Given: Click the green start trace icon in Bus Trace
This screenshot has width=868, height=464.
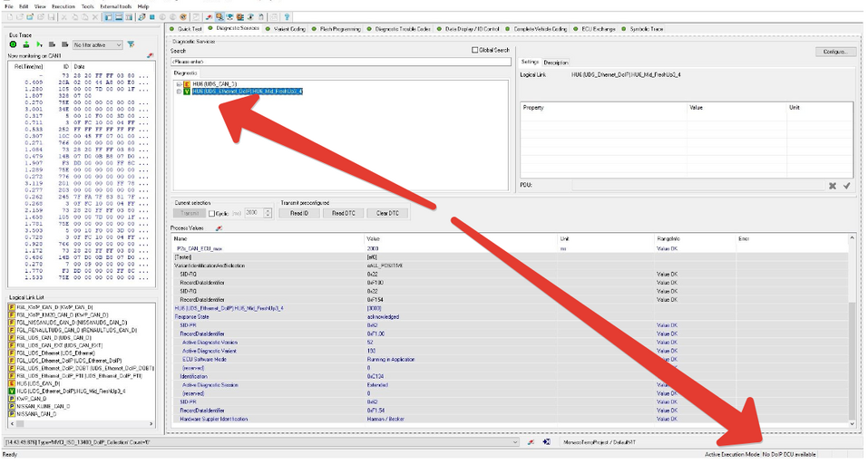Looking at the screenshot, I should point(14,44).
